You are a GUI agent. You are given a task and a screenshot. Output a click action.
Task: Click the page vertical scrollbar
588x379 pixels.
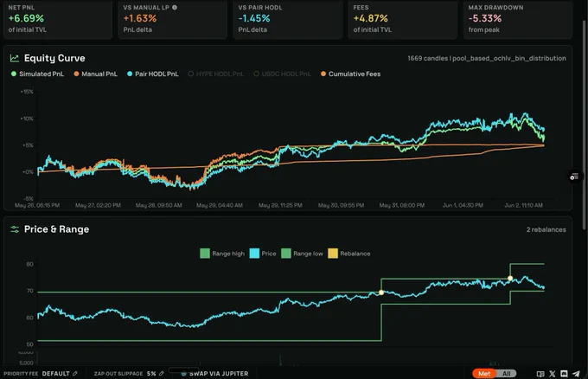(584, 124)
